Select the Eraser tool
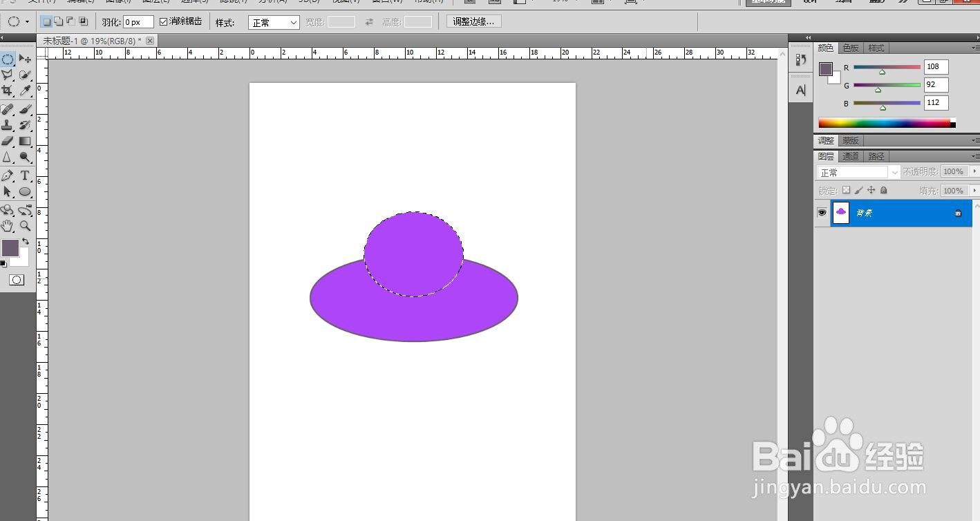This screenshot has width=980, height=521. 8,141
